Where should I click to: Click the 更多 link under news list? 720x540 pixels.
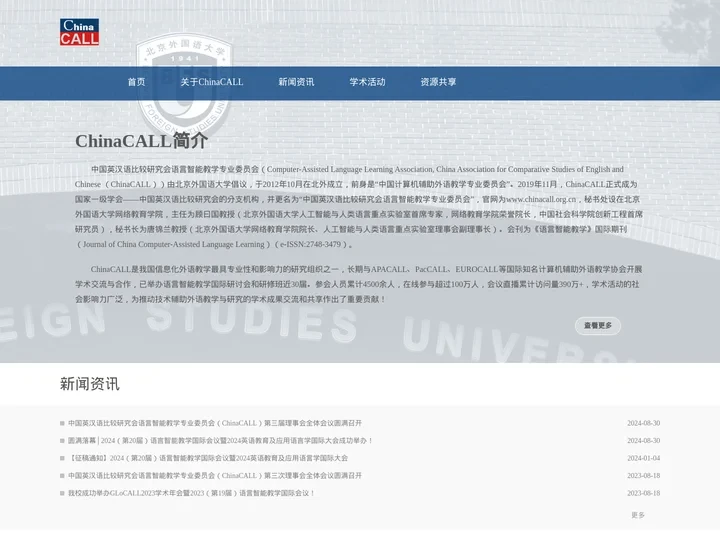[638, 515]
